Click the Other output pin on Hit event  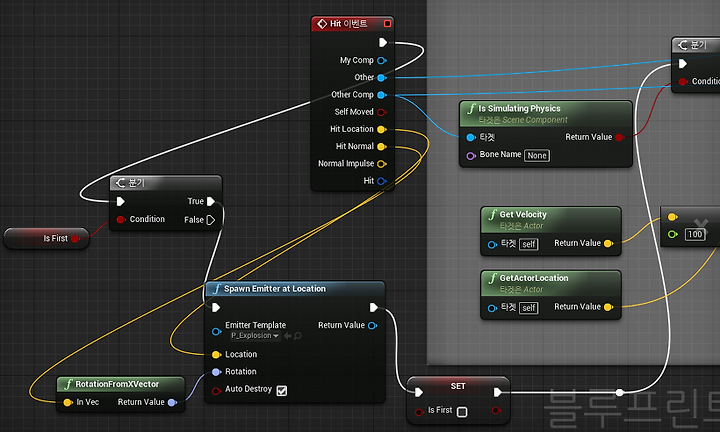coord(382,78)
